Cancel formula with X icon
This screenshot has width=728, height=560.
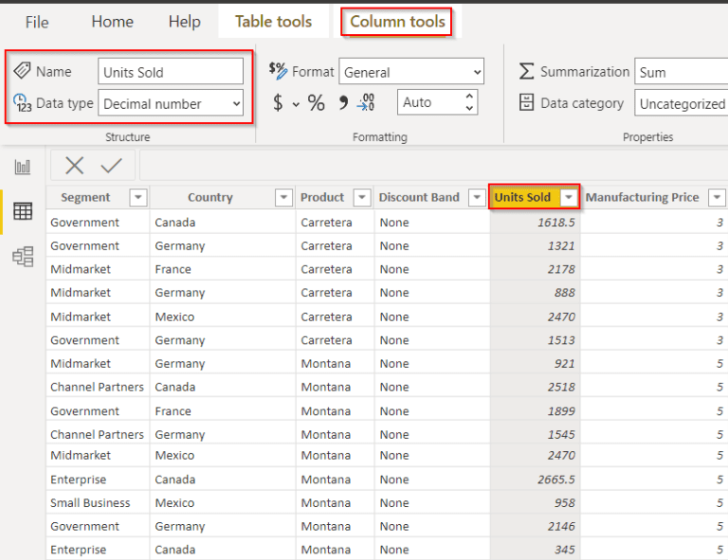[x=74, y=165]
